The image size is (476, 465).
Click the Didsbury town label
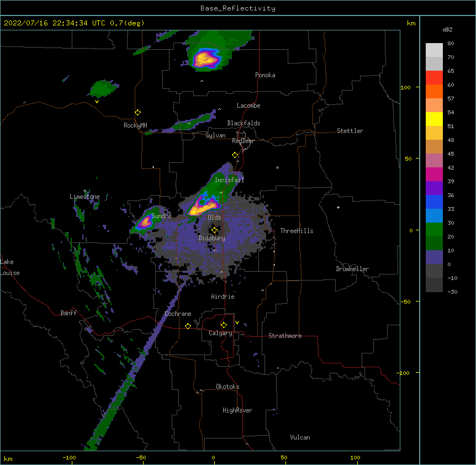point(211,238)
